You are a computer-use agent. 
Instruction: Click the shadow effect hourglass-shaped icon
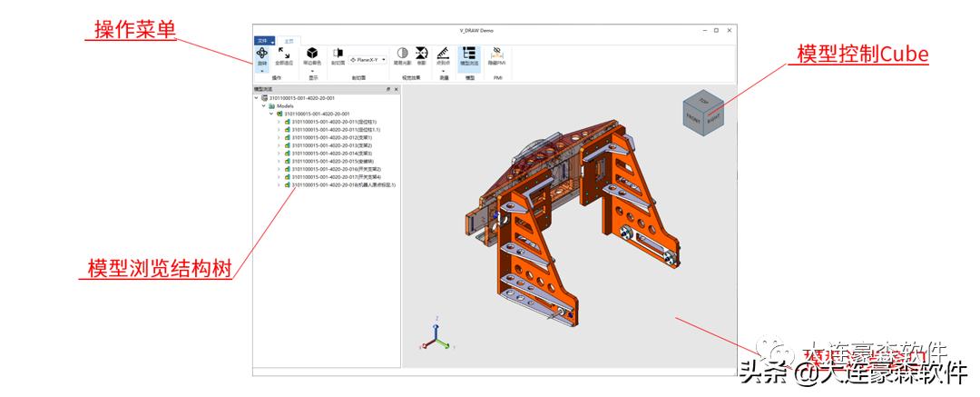pyautogui.click(x=421, y=54)
